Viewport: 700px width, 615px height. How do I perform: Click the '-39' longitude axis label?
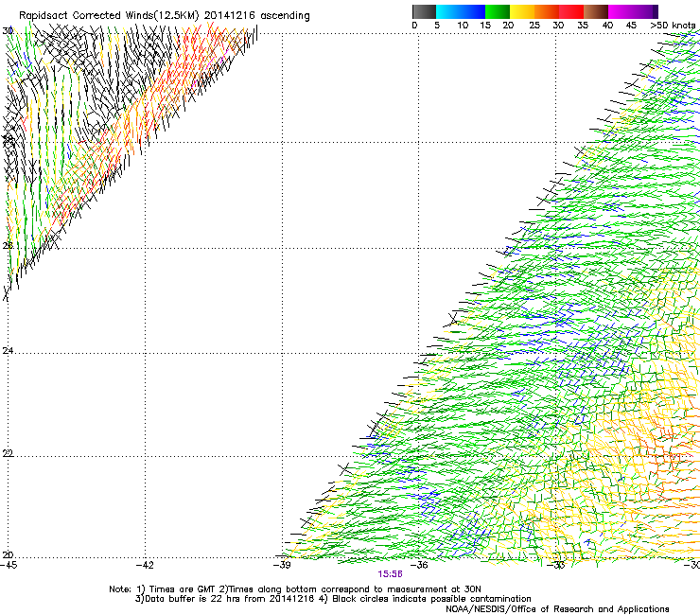click(x=282, y=566)
